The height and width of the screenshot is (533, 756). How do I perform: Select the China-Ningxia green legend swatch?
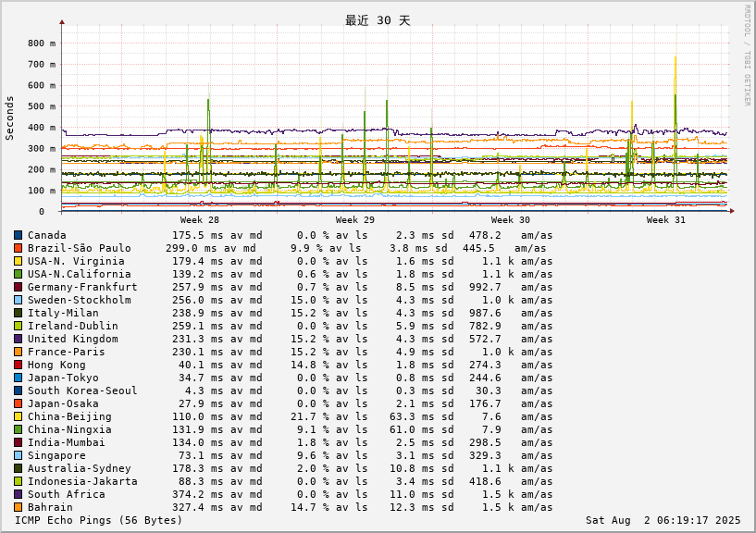(18, 429)
